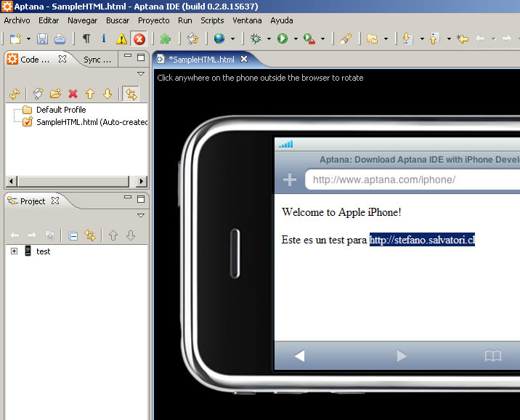Click the move down arrow in Code panel
Viewport: 520px width, 420px height.
coord(107,94)
